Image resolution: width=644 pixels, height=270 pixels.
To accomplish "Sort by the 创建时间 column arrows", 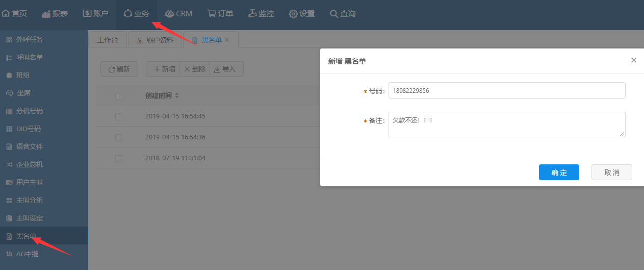I will click(177, 96).
